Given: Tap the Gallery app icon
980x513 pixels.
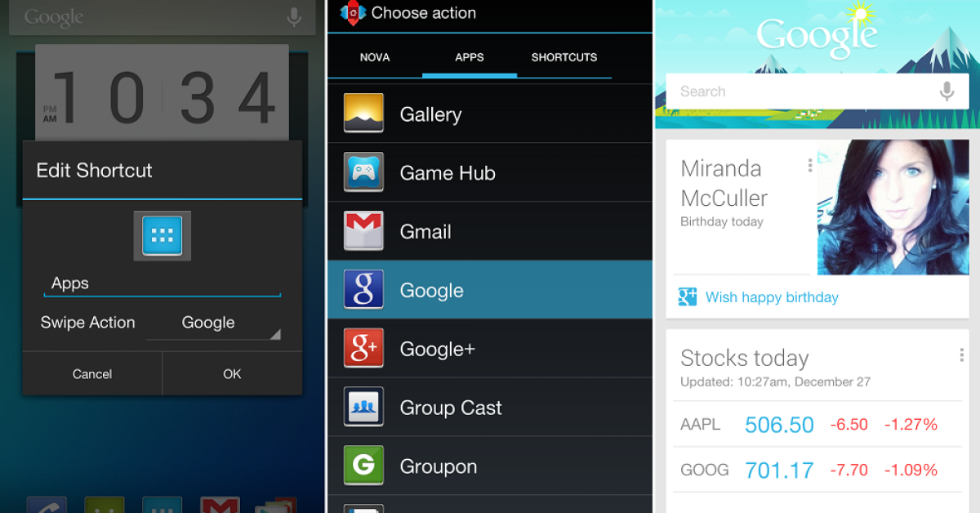Looking at the screenshot, I should [x=363, y=114].
